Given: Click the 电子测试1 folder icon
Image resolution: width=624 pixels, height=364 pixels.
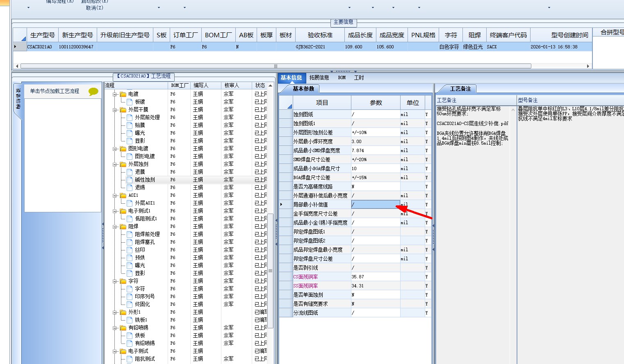Looking at the screenshot, I should 123,211.
